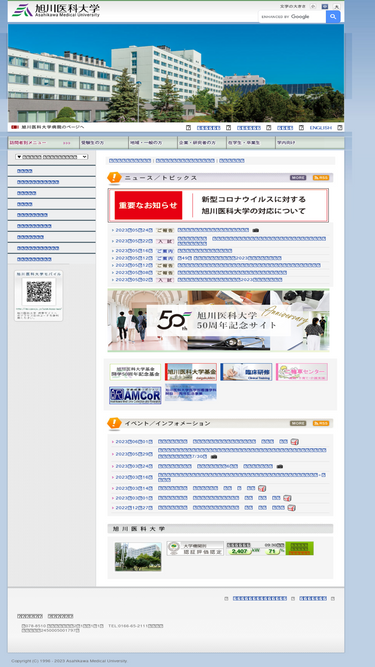Open the 50周年記念サイト anniversary banner

(218, 320)
